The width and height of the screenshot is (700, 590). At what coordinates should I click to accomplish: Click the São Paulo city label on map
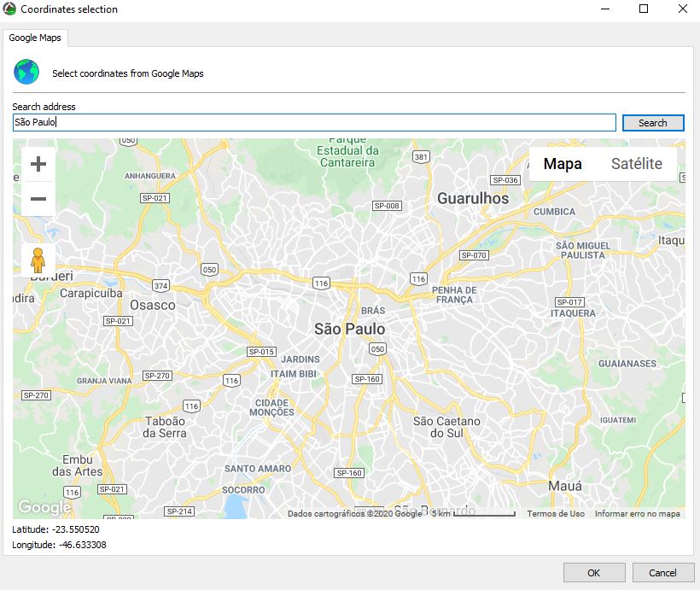pos(349,330)
